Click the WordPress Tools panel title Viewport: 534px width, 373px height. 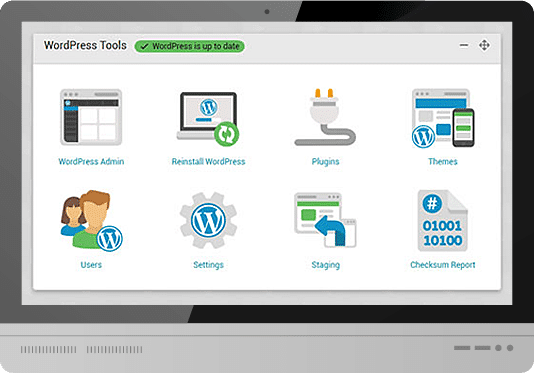pos(85,45)
